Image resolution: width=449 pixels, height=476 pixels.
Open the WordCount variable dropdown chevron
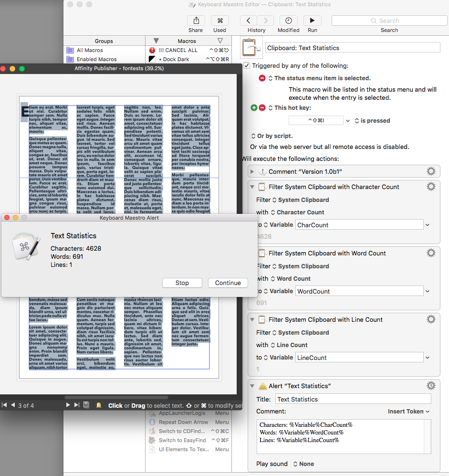[428, 291]
